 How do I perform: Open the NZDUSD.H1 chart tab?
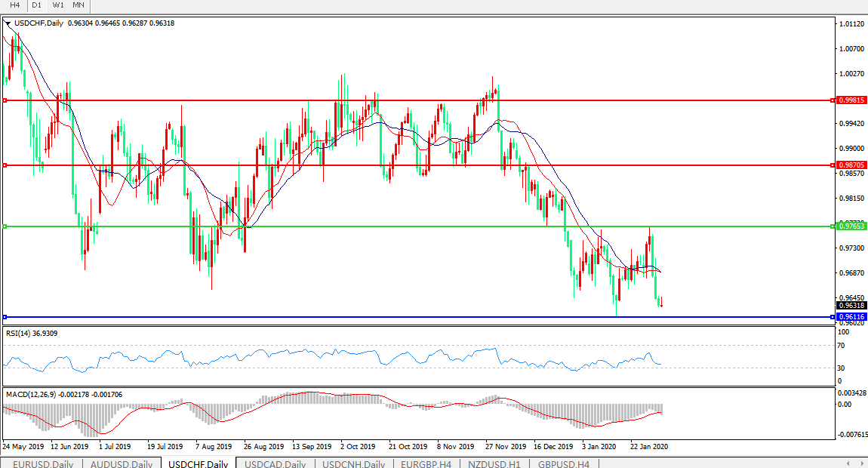coord(494,463)
